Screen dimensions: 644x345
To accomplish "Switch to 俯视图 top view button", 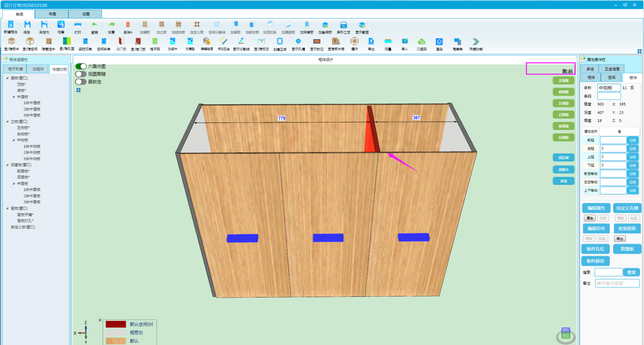I will pyautogui.click(x=563, y=92).
